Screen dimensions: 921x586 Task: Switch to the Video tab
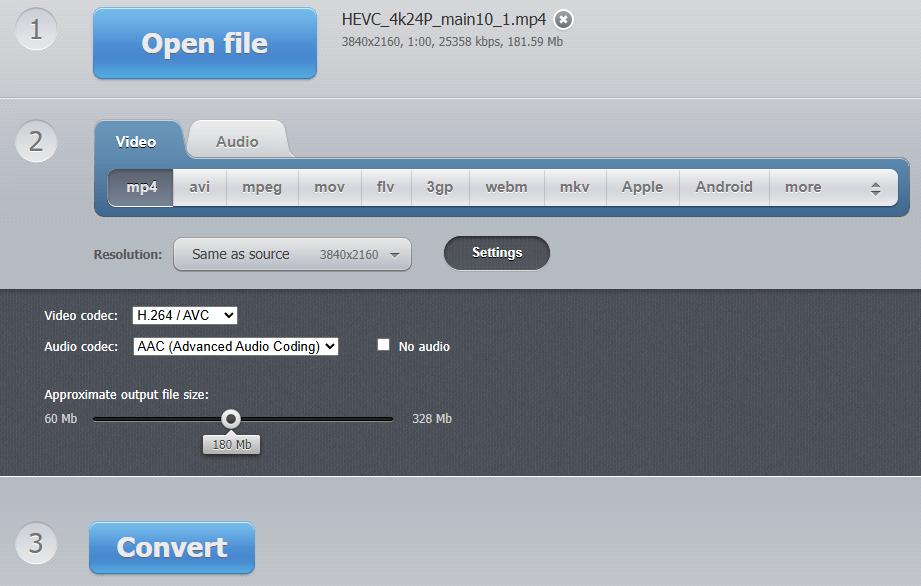click(x=137, y=141)
